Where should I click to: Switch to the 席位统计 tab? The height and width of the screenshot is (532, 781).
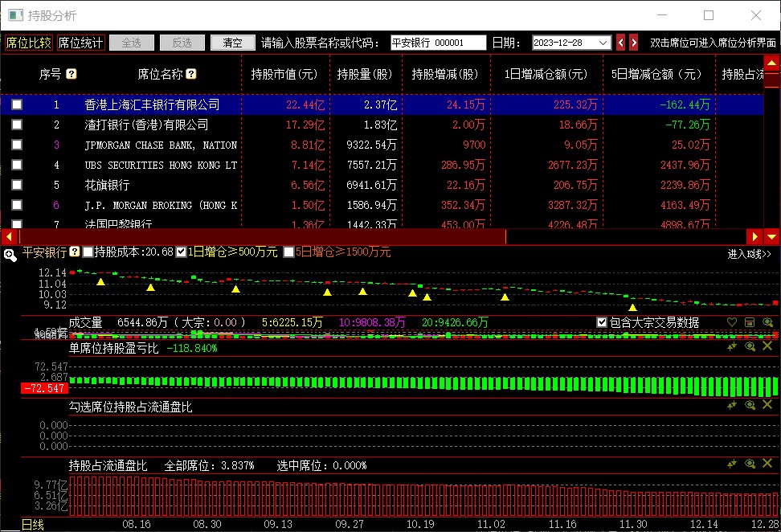click(x=80, y=43)
